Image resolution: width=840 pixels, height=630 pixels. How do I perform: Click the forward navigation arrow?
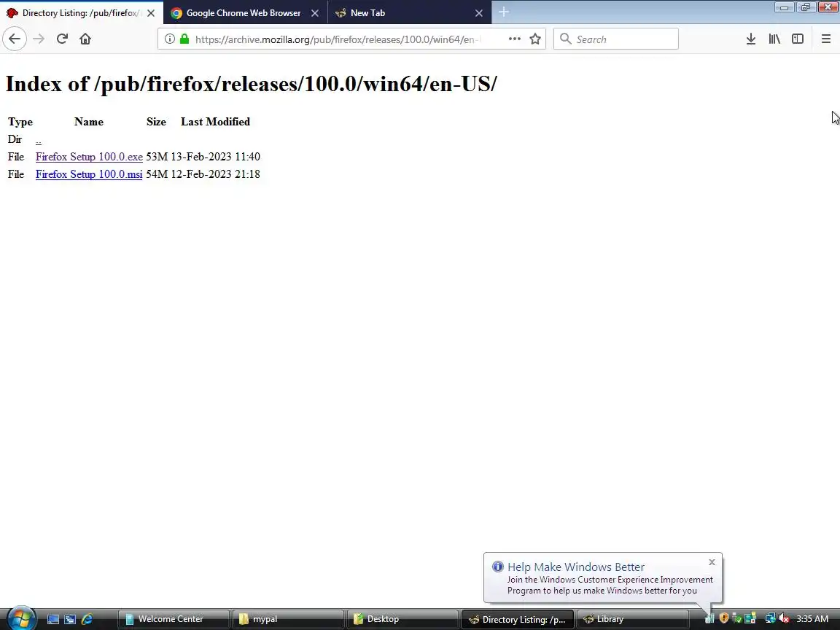click(39, 39)
